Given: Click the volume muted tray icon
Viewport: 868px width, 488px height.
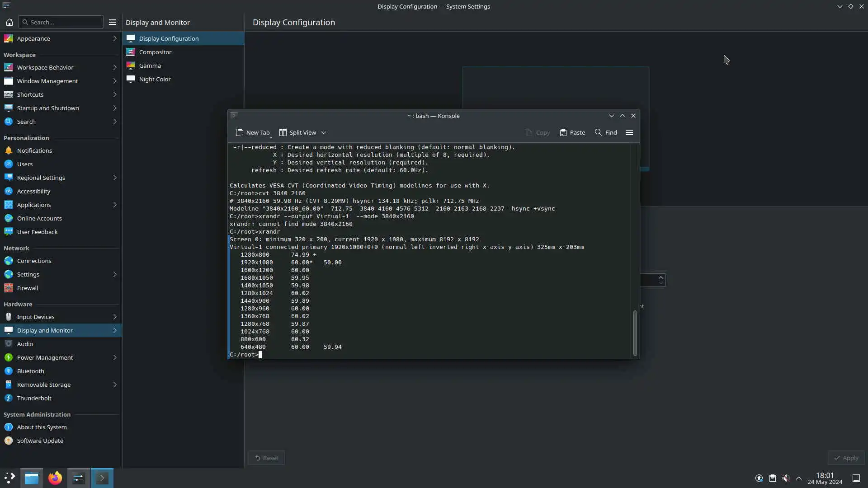Looking at the screenshot, I should tap(786, 478).
